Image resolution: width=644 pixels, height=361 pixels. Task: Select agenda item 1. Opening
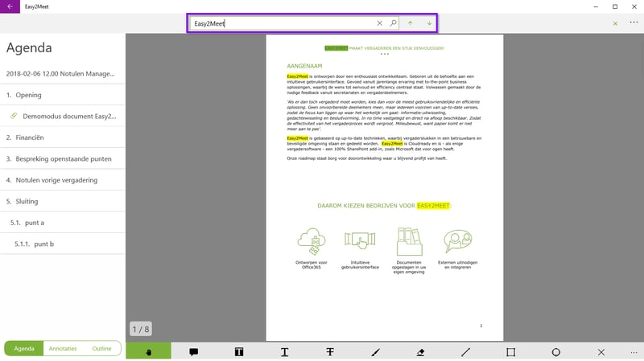click(63, 95)
